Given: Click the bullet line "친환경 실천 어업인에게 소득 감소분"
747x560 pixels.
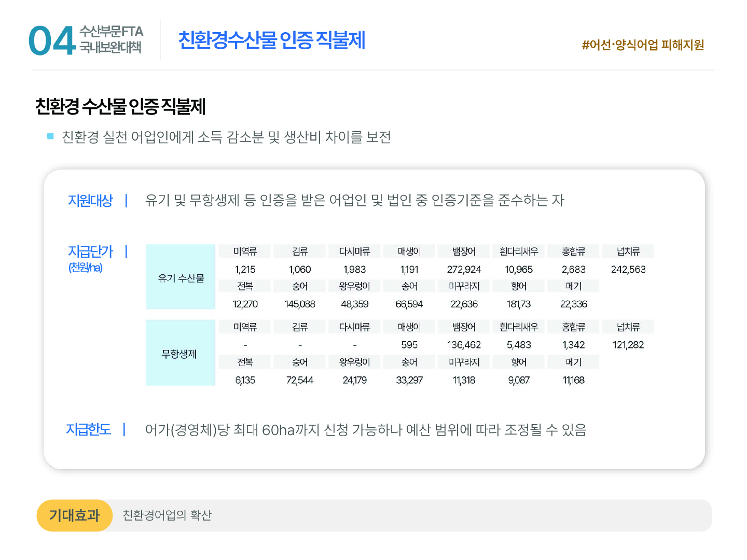Looking at the screenshot, I should 226,137.
